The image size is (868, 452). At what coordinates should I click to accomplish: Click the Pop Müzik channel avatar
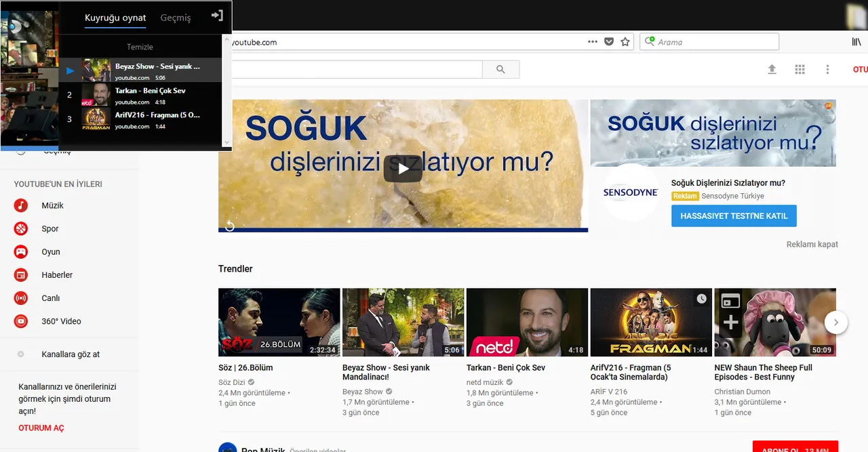tap(227, 447)
